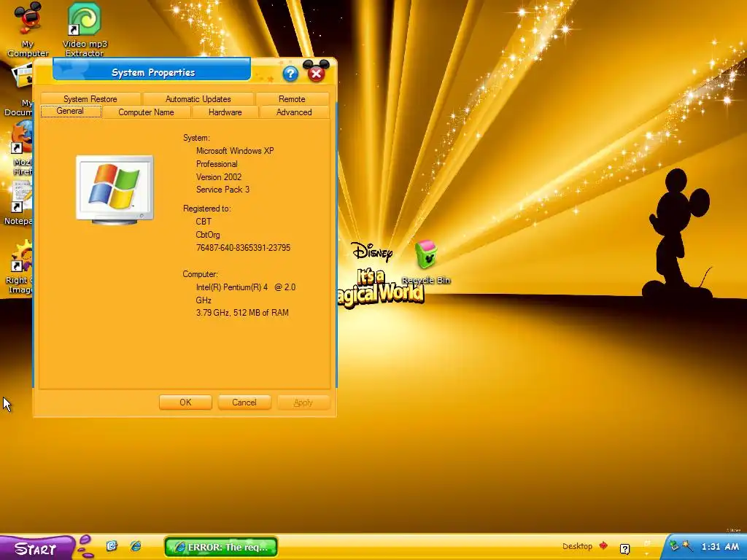The width and height of the screenshot is (747, 560).
Task: Click the Apply button
Action: click(x=303, y=402)
